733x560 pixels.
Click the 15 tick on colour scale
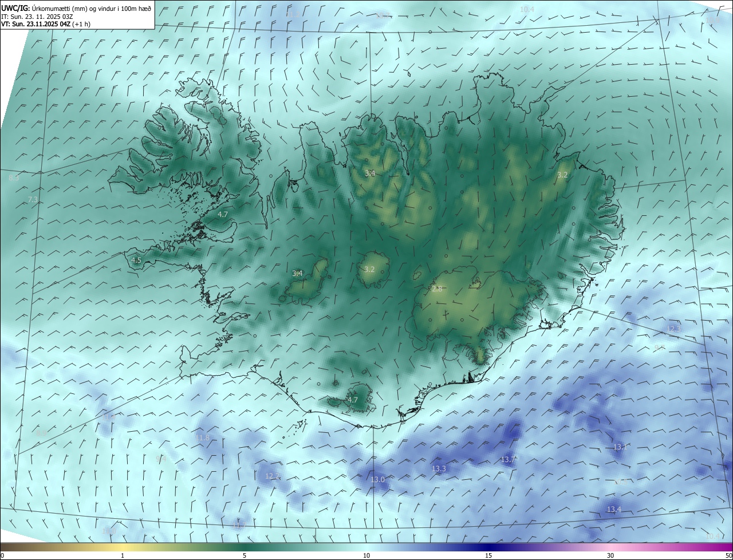(x=488, y=555)
